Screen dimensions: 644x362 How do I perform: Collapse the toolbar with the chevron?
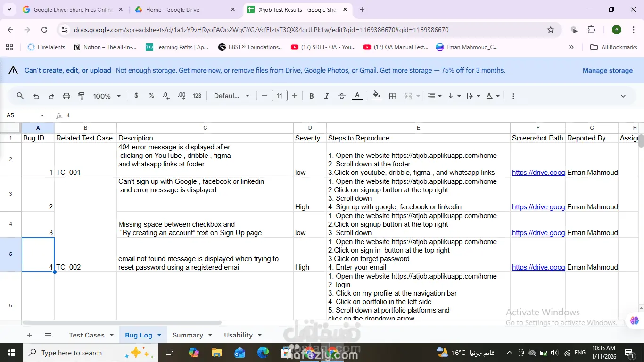click(x=623, y=96)
